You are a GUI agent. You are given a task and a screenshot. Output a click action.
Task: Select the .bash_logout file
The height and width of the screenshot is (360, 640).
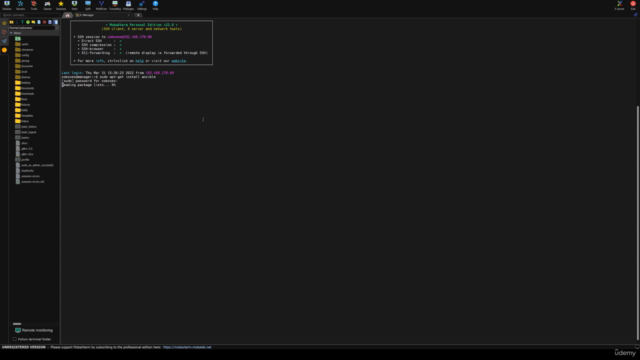pos(26,132)
